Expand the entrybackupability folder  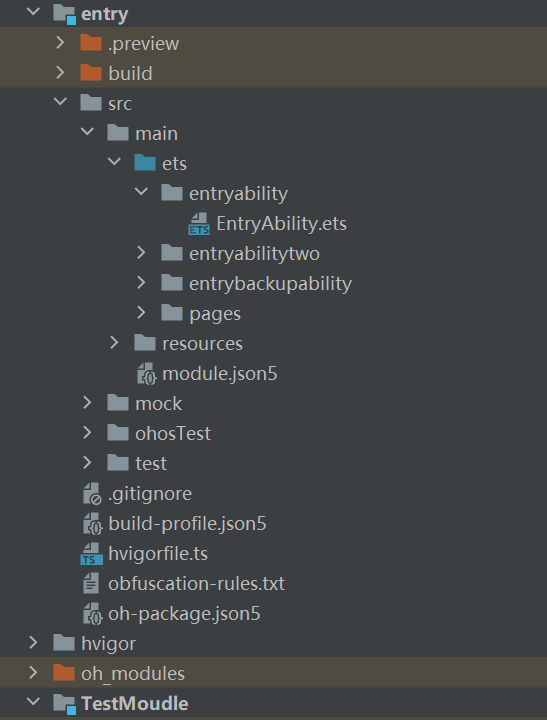coord(141,282)
